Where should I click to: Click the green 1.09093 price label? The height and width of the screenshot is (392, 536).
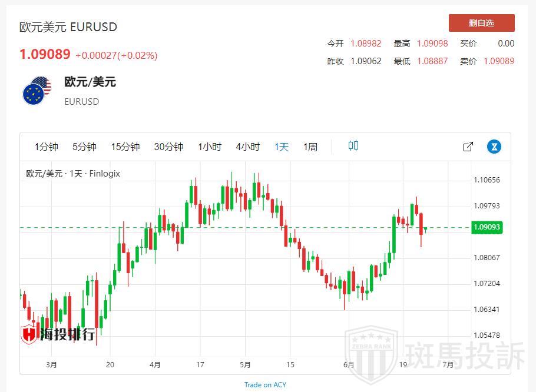(x=486, y=227)
